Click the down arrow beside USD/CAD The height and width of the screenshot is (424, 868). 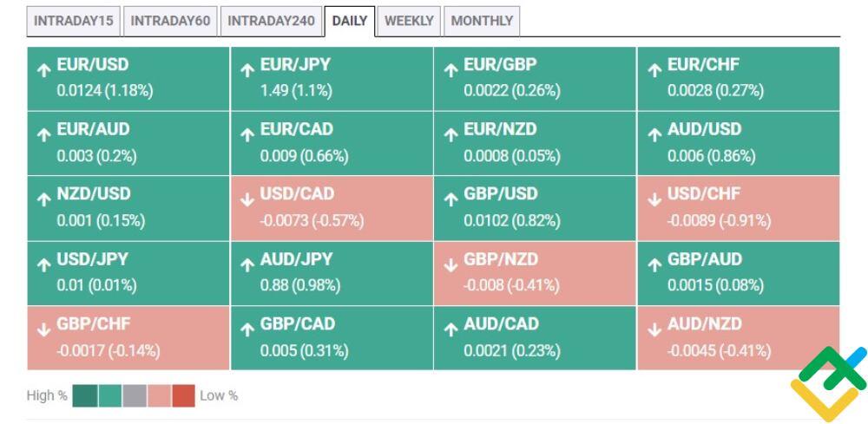[247, 199]
